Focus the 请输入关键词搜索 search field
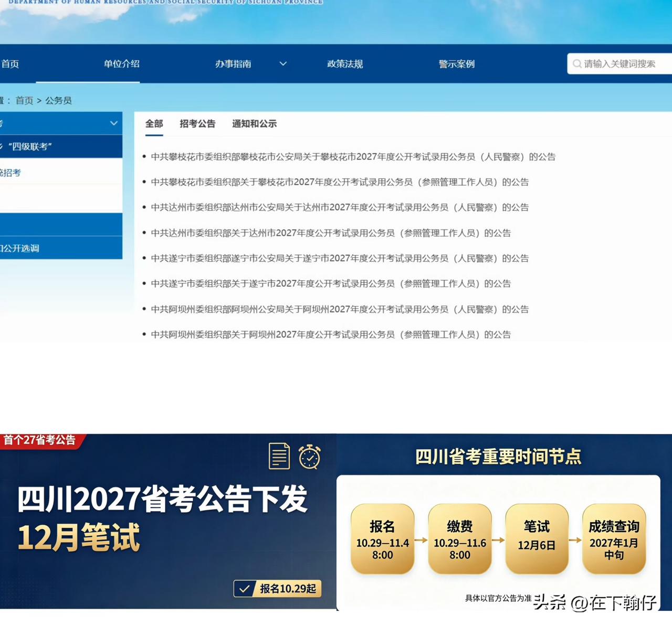The image size is (672, 626). coord(619,64)
